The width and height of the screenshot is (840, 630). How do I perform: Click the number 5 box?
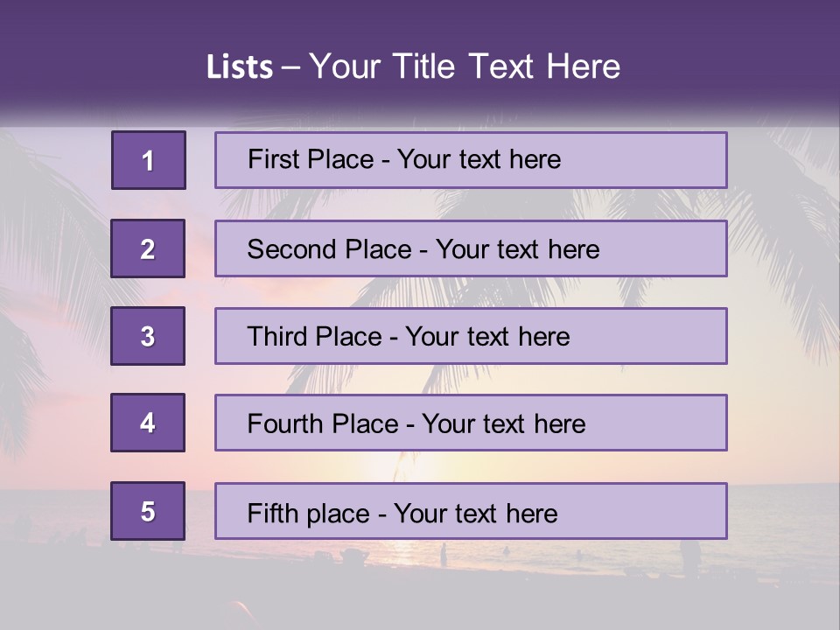tap(148, 511)
